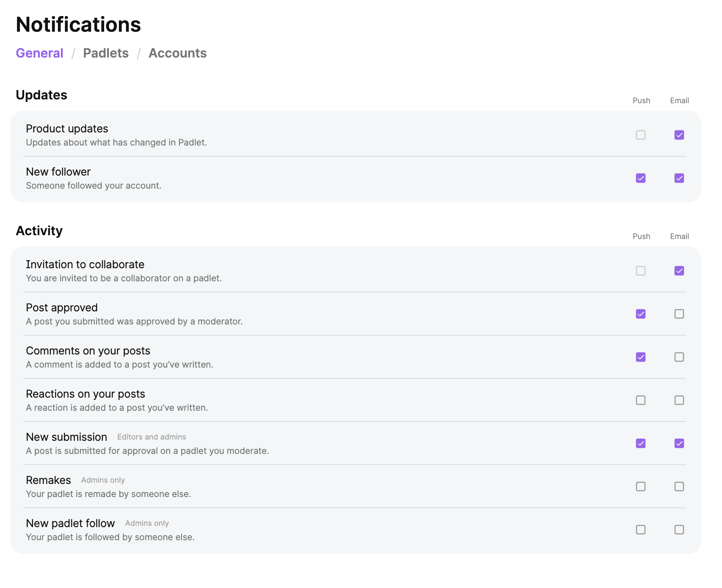Open the Accounts tab
The height and width of the screenshot is (588, 722).
(x=177, y=53)
